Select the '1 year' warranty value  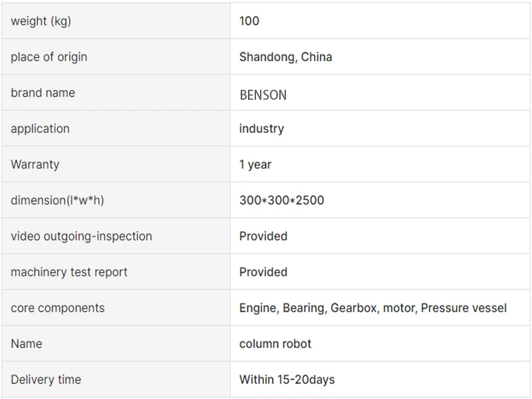point(255,164)
